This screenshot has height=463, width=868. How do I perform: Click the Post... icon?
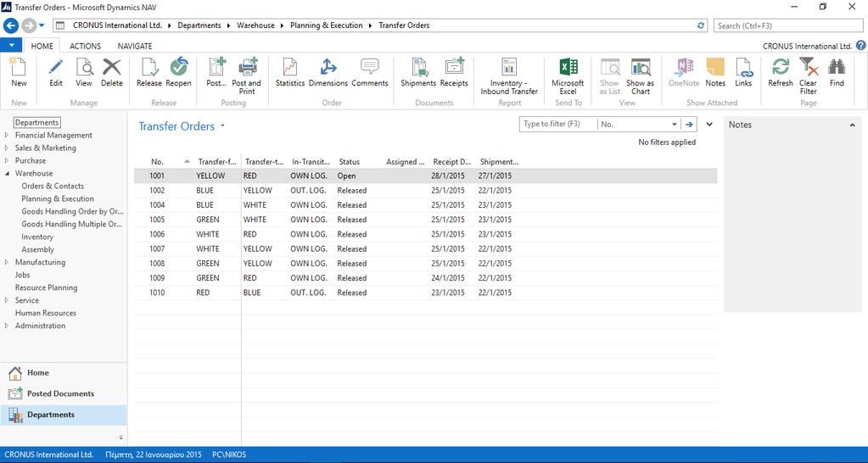216,67
